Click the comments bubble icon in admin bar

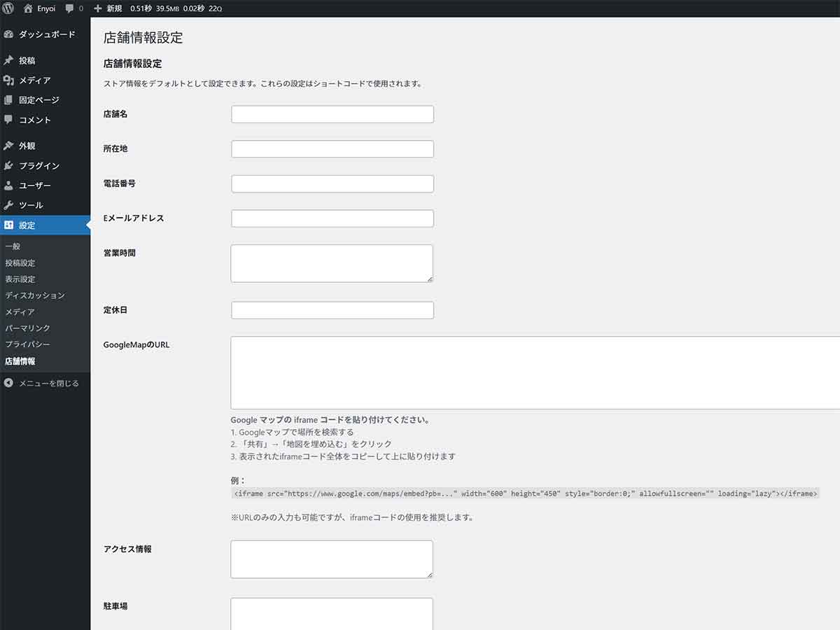pos(70,8)
